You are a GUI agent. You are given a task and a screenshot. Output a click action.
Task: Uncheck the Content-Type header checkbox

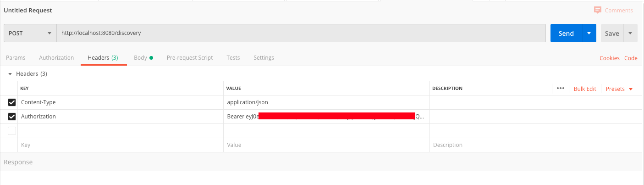click(x=12, y=102)
